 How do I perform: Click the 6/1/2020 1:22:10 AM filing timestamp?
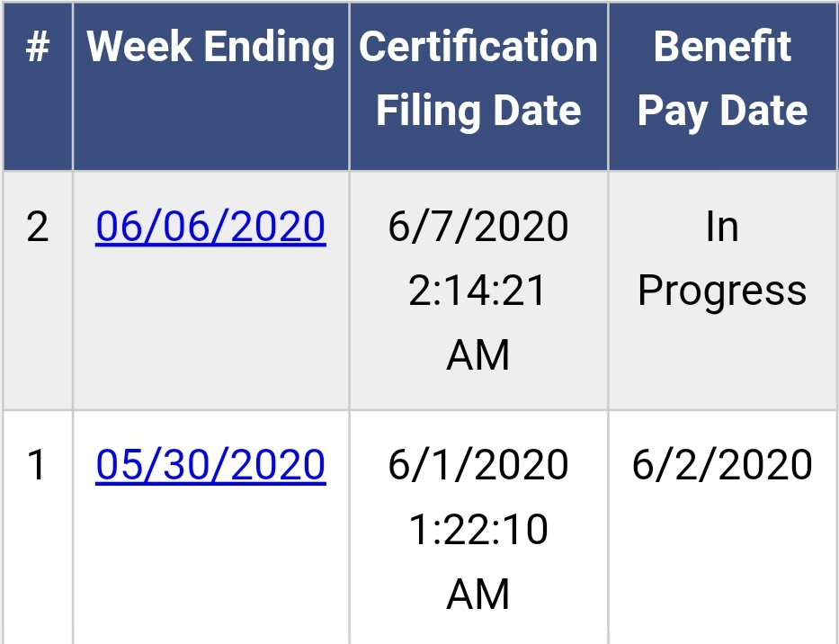[478, 528]
